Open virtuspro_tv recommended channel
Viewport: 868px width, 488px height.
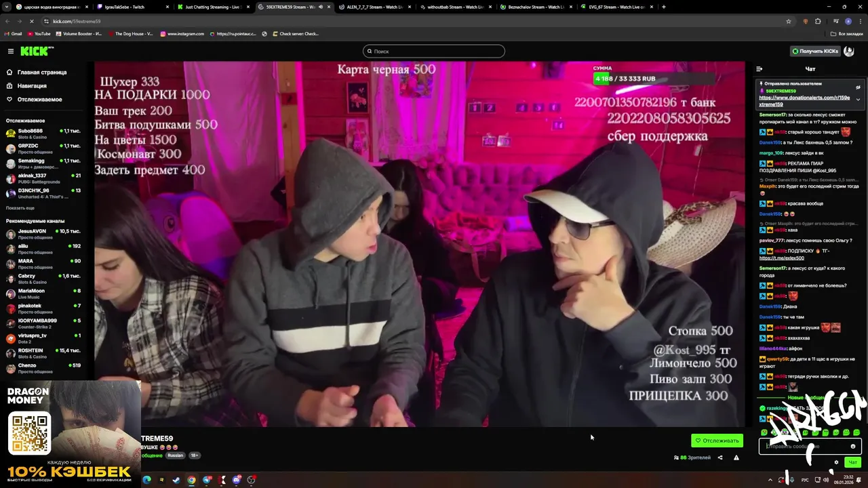(x=43, y=338)
